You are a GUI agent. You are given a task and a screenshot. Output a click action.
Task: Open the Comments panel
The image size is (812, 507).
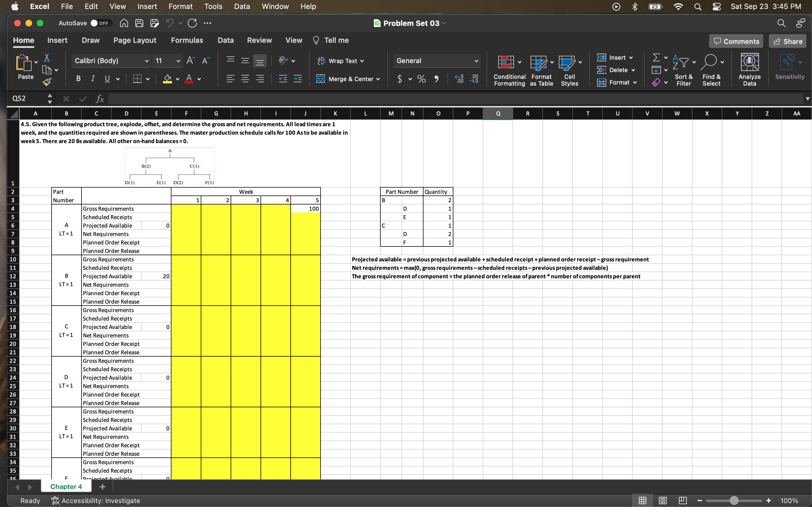[x=736, y=41]
